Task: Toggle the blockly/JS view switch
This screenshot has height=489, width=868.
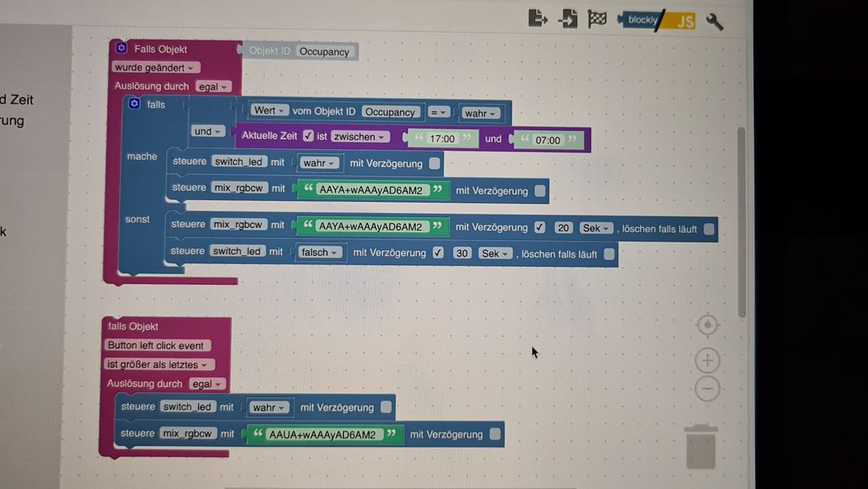Action: click(x=657, y=21)
